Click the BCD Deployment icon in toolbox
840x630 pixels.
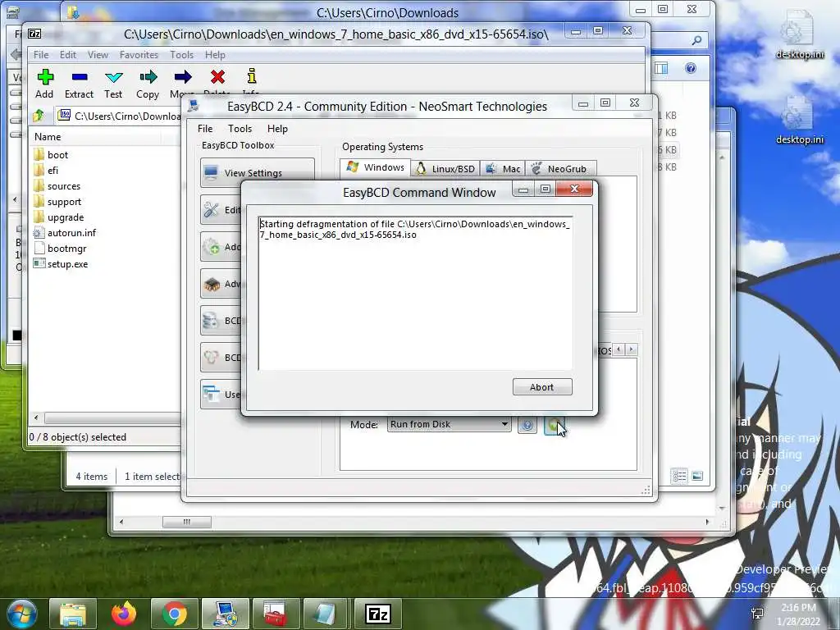tap(211, 358)
